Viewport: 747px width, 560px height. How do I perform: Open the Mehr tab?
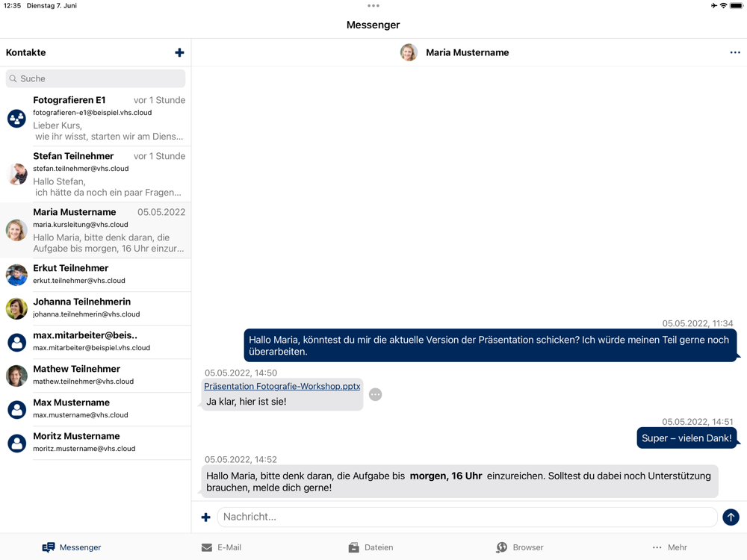click(669, 547)
